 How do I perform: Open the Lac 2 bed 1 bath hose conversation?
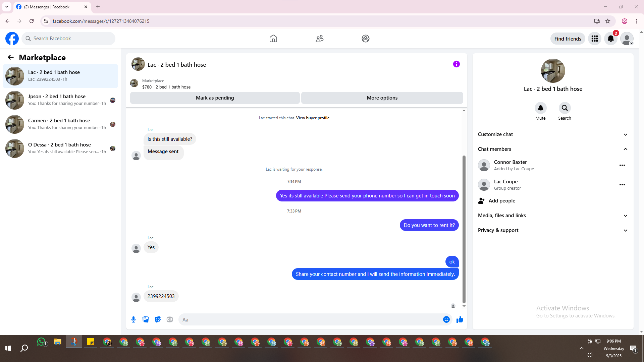click(60, 76)
